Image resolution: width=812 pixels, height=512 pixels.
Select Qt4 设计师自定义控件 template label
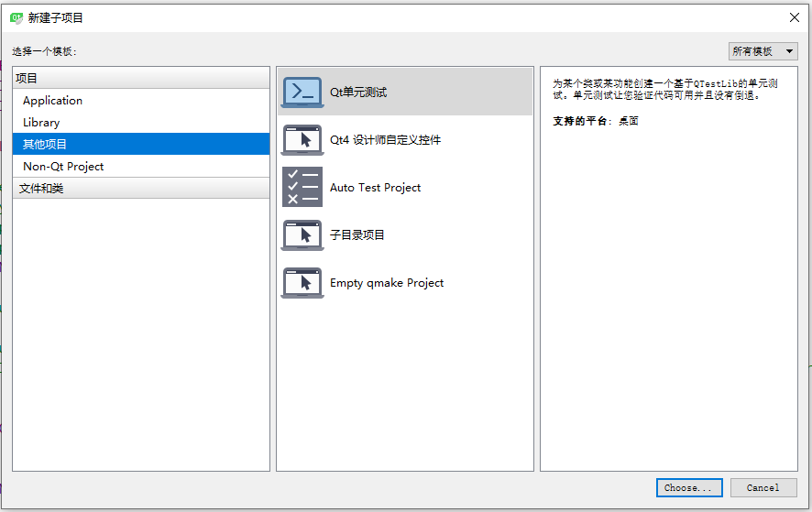385,140
